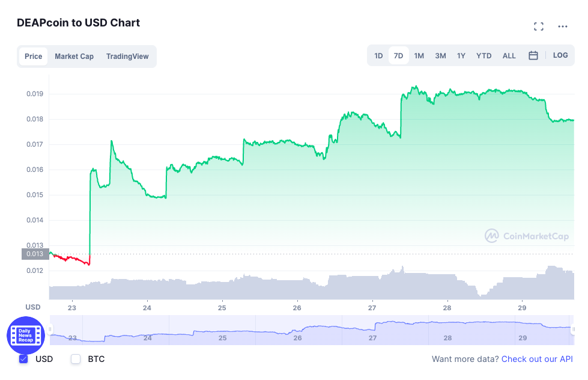588x380 pixels.
Task: Select the 7D time range
Action: [398, 55]
